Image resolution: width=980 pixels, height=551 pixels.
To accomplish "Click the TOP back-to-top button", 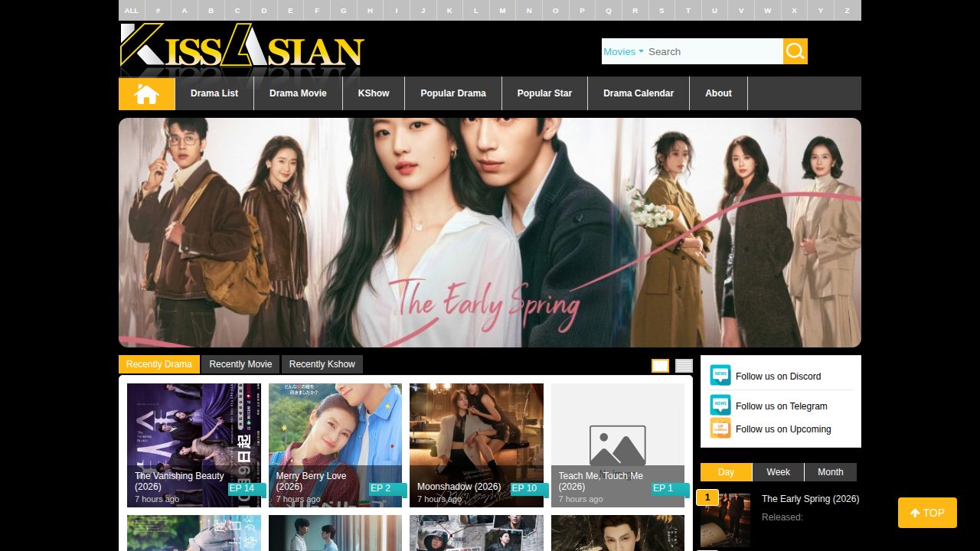I will [927, 513].
